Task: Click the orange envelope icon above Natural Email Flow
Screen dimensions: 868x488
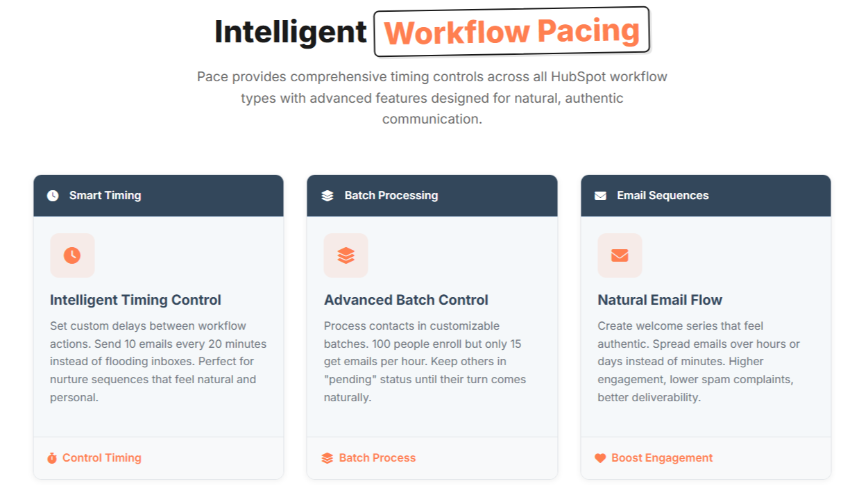Action: 620,255
